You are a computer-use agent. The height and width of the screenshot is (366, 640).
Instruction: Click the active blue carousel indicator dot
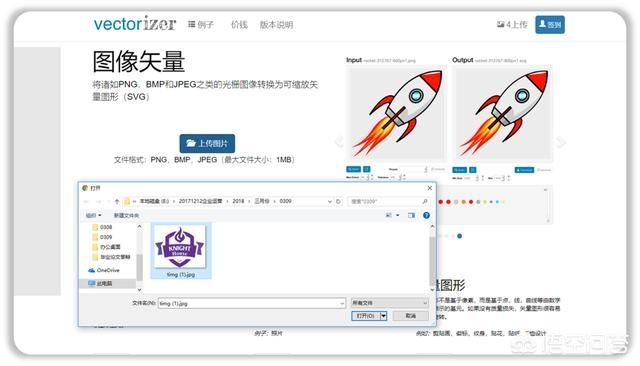[460, 236]
